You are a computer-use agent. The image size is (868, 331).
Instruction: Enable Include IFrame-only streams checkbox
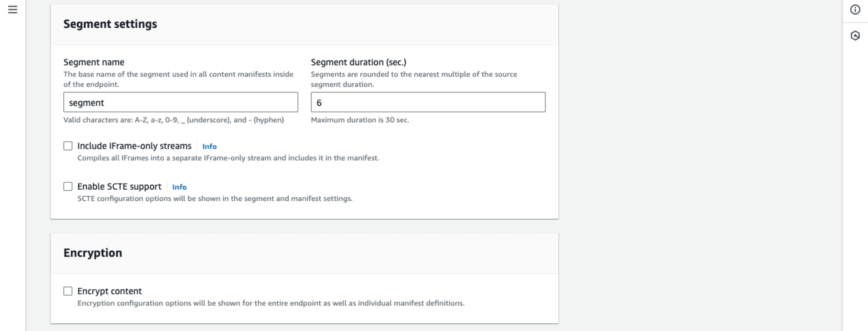tap(68, 146)
